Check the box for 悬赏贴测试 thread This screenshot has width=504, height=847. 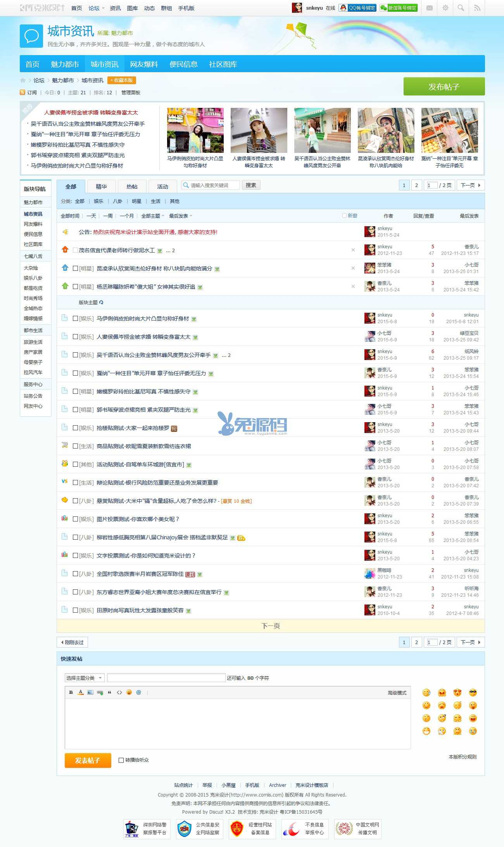click(76, 501)
